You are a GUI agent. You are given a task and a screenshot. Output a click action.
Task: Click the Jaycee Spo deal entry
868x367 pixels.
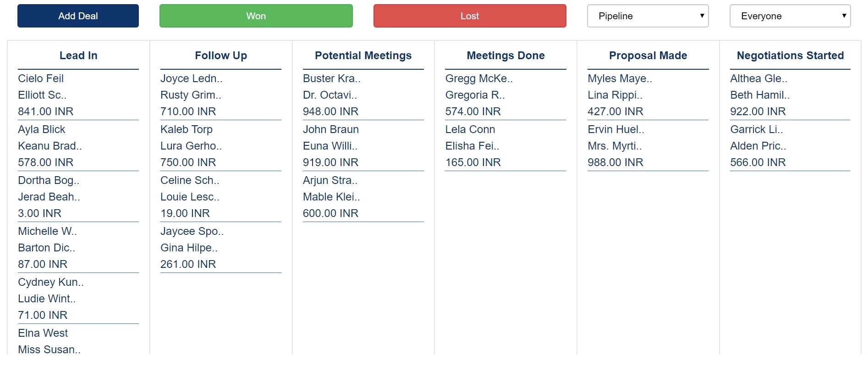click(192, 231)
